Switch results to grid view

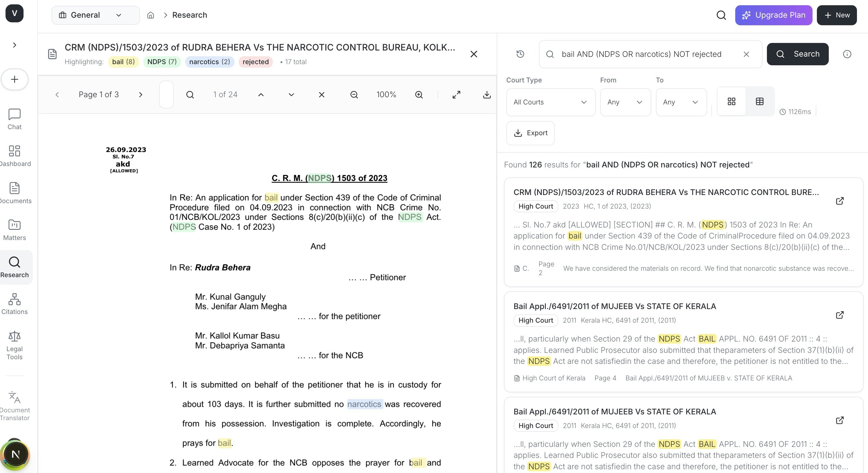(x=731, y=101)
